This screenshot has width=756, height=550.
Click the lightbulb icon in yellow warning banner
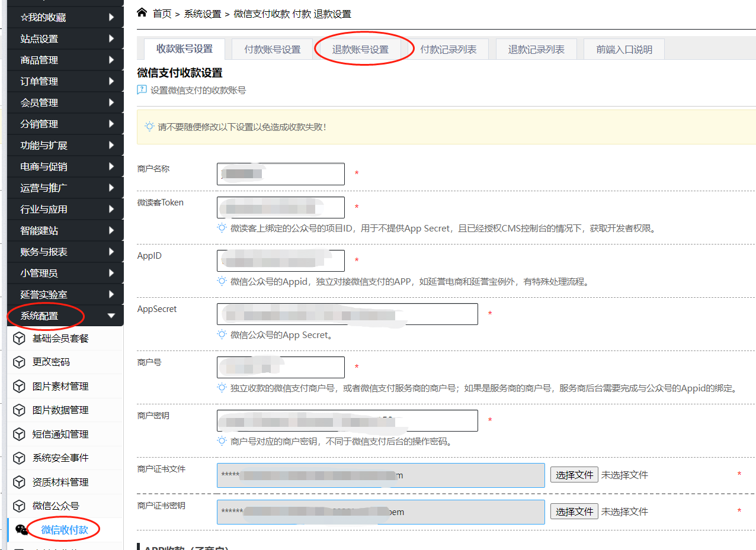click(149, 127)
